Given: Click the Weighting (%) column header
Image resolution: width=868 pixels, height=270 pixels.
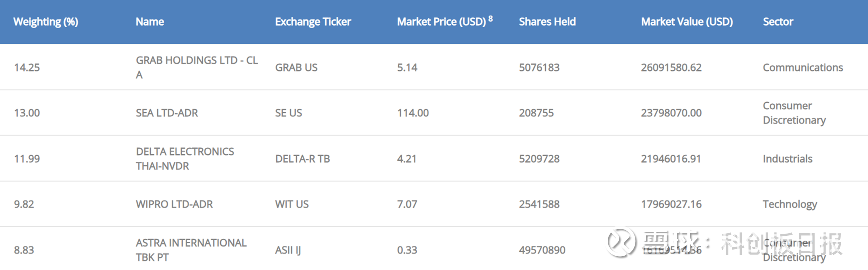Looking at the screenshot, I should (46, 22).
